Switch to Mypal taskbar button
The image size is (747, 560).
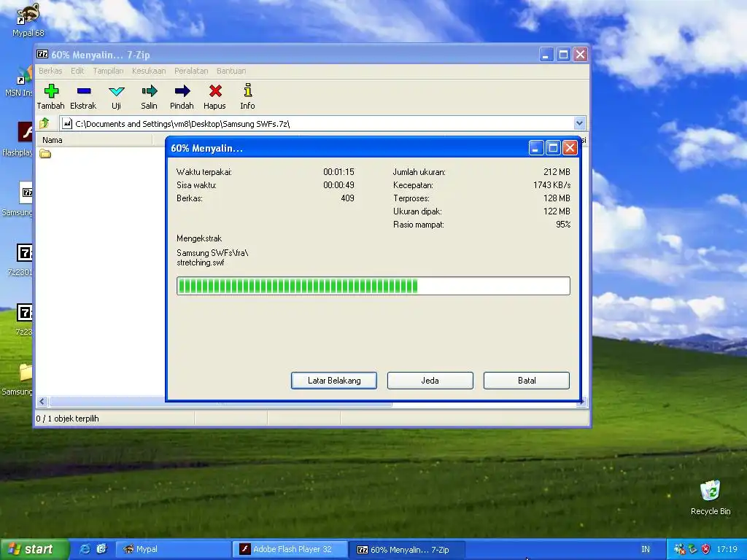[x=173, y=549]
